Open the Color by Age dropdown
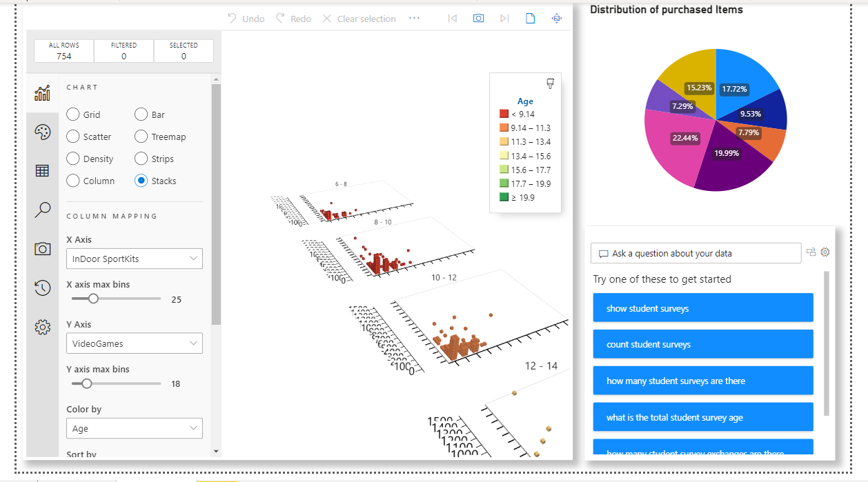Viewport: 868px width, 482px height. click(134, 428)
